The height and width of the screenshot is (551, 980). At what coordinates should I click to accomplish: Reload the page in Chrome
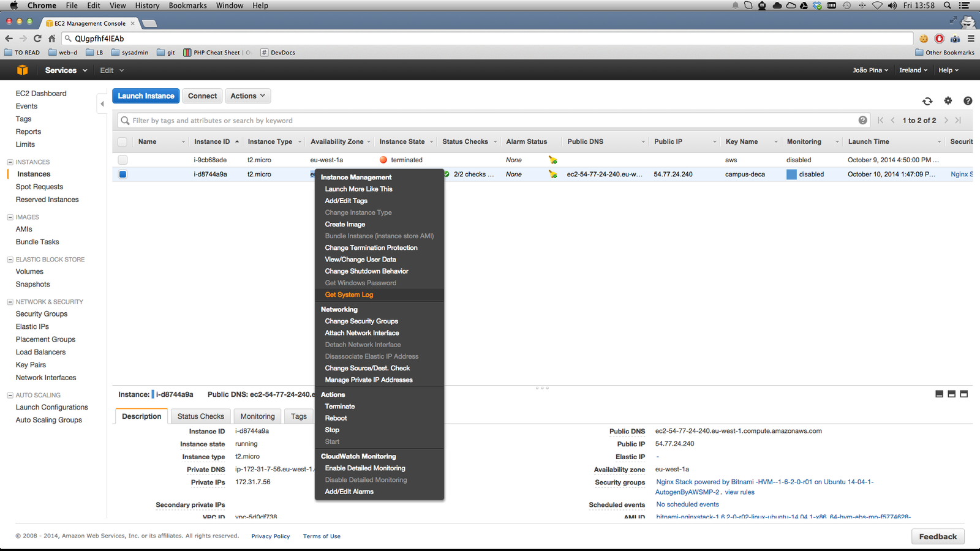(37, 39)
